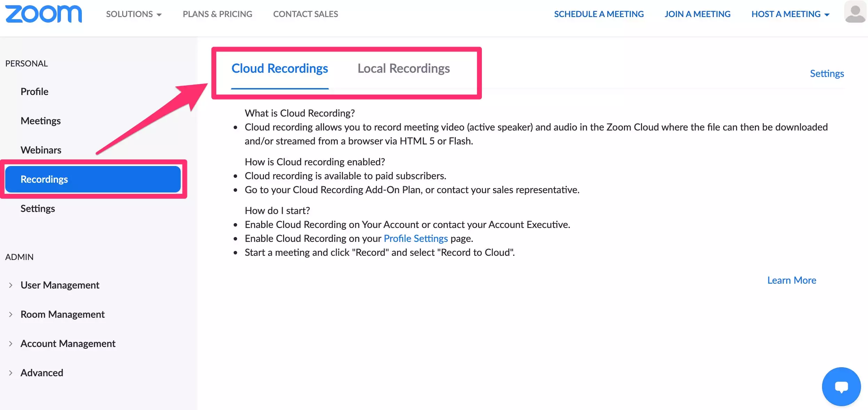Open Contact Sales page
Screen dimensions: 868x410
tap(305, 14)
